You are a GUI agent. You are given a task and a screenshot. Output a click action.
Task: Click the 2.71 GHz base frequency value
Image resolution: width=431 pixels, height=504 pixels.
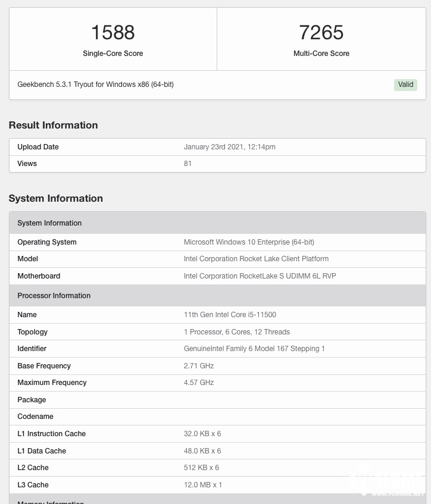[199, 366]
